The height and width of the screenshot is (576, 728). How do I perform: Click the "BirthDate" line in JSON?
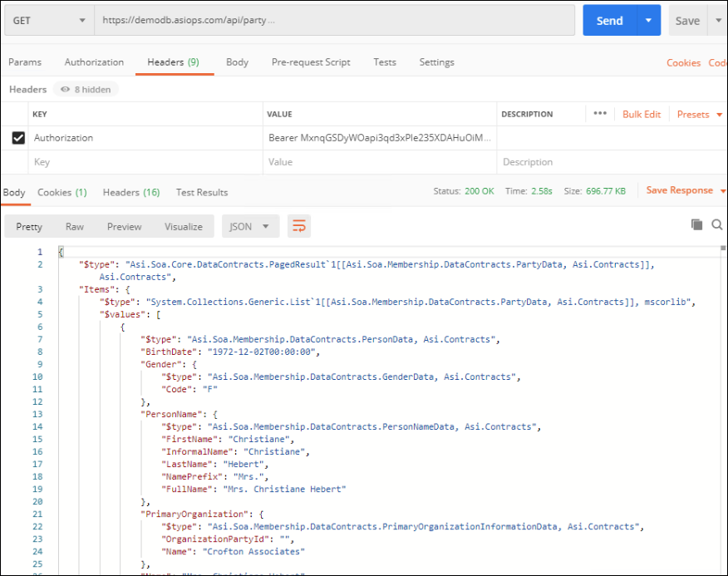(x=230, y=352)
